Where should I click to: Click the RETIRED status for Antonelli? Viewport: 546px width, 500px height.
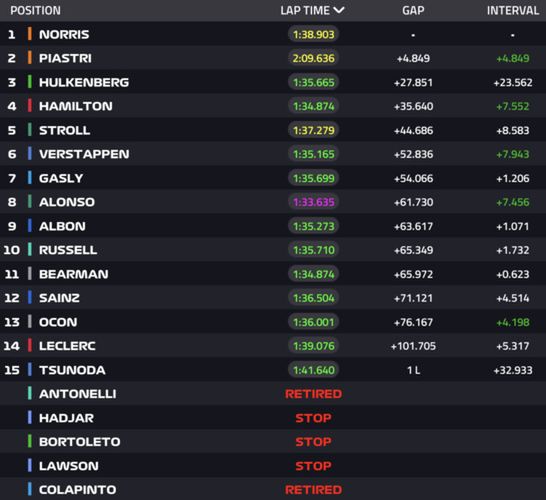pyautogui.click(x=313, y=394)
